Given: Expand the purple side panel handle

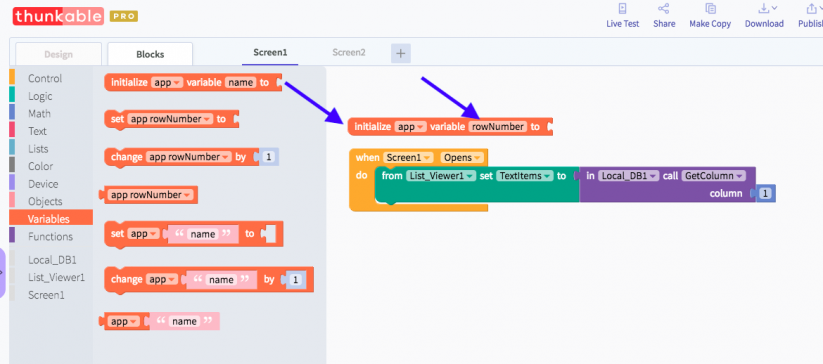Looking at the screenshot, I should tap(3, 273).
